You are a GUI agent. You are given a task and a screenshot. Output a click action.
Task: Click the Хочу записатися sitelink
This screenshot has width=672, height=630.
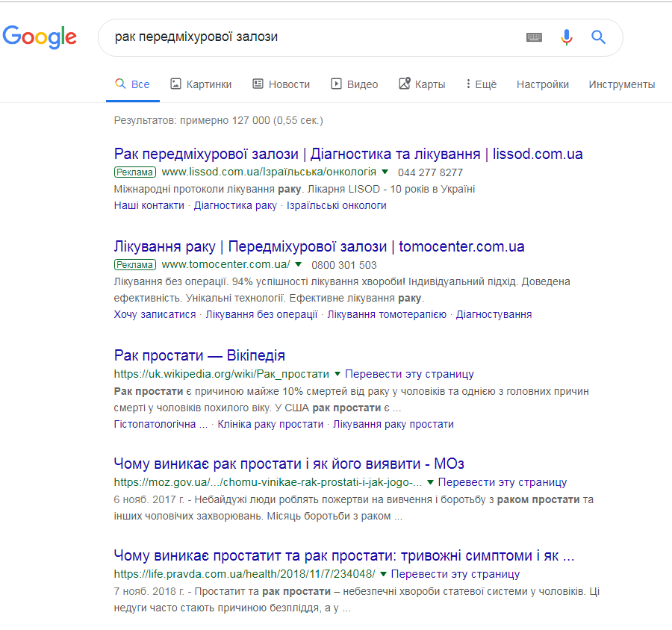point(155,314)
